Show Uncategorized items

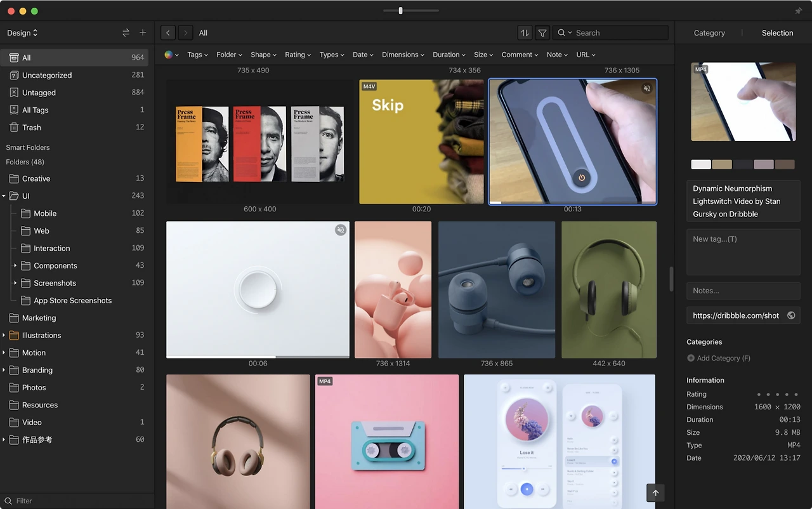pyautogui.click(x=75, y=75)
